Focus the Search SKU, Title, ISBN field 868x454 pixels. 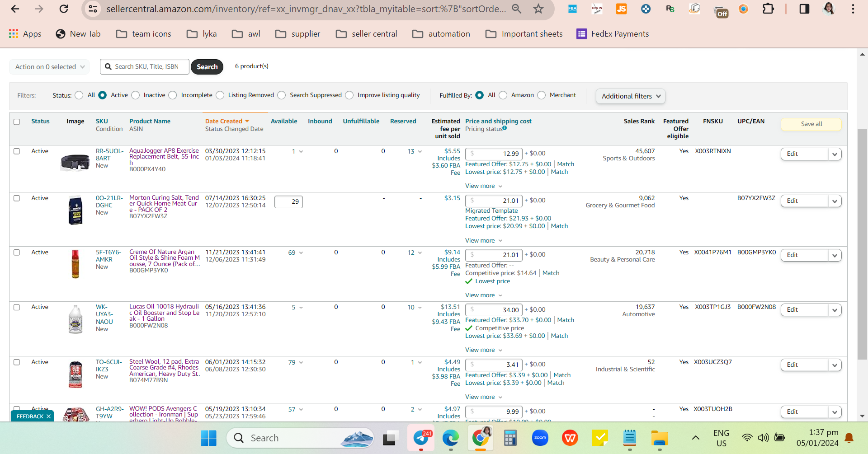tap(144, 67)
